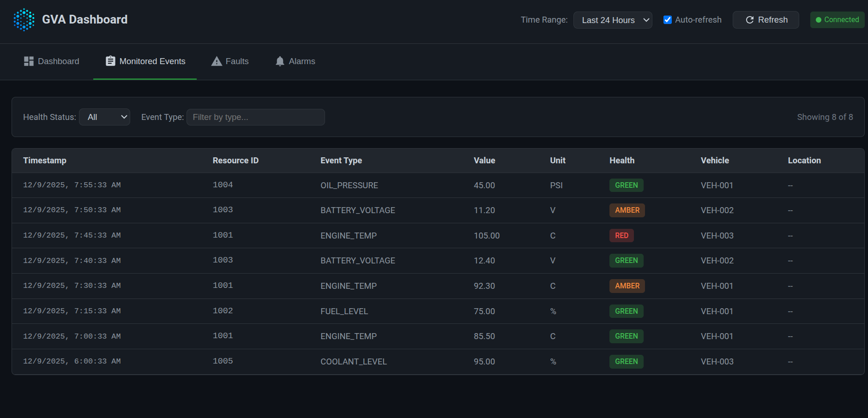
Task: Click the RED health badge for VEH-003
Action: click(621, 236)
